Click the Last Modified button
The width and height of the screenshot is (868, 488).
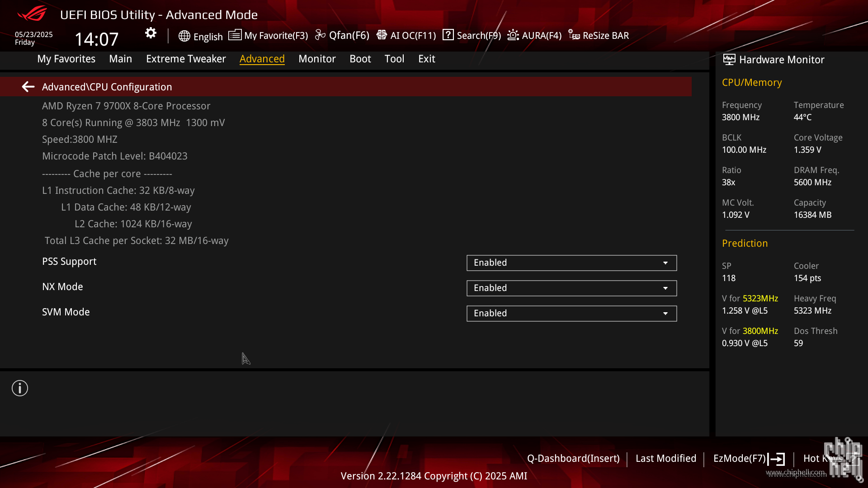tap(666, 458)
